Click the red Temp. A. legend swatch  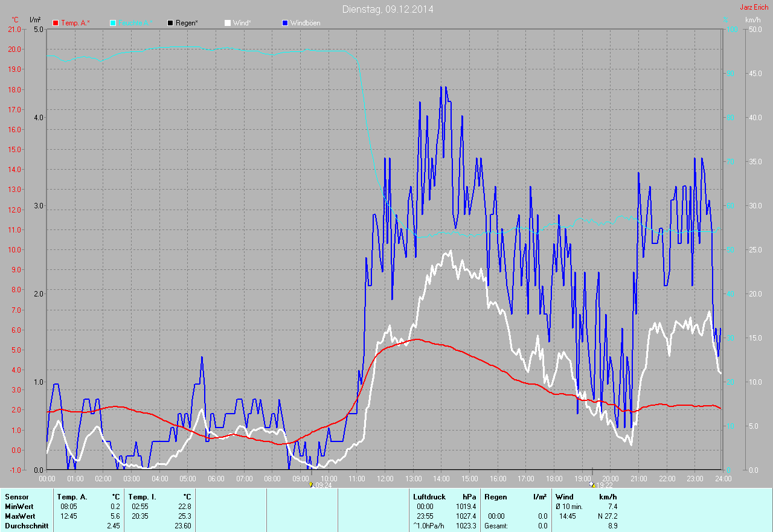[56, 23]
